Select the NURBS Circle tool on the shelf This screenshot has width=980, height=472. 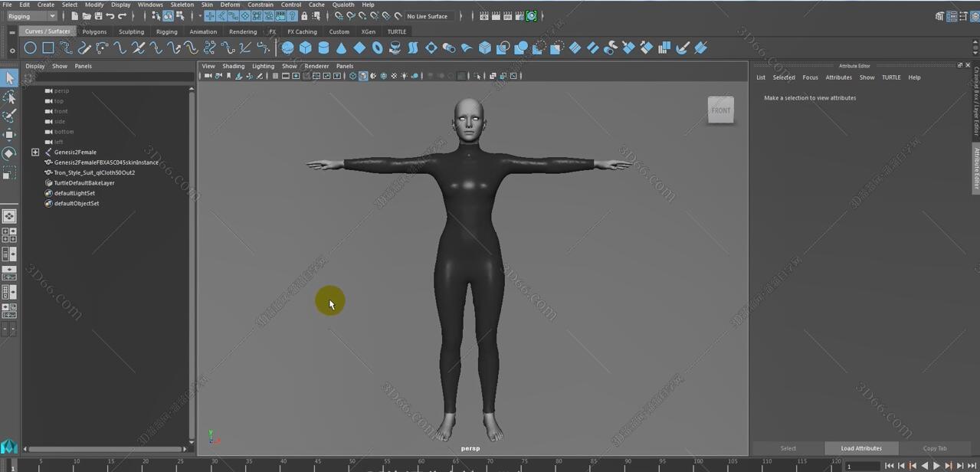[31, 48]
